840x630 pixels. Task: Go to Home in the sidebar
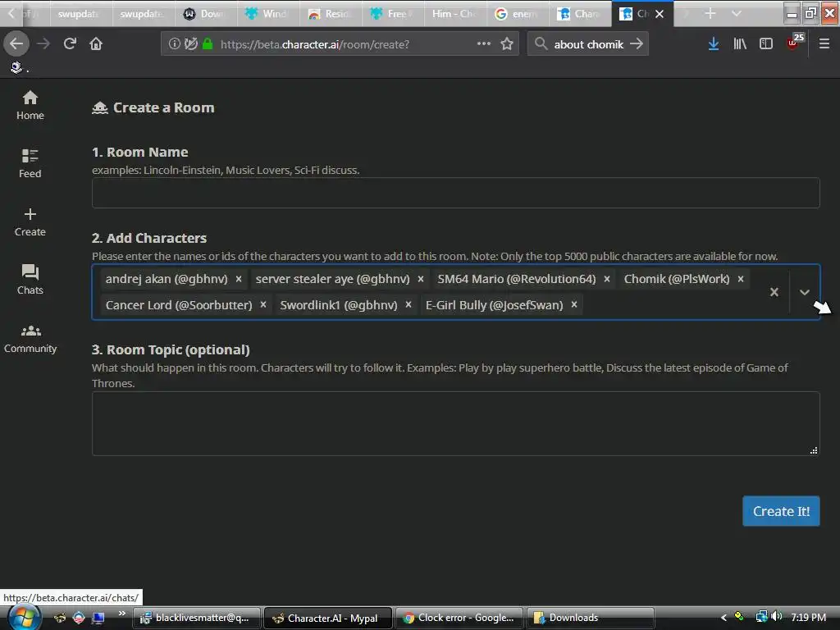(30, 106)
